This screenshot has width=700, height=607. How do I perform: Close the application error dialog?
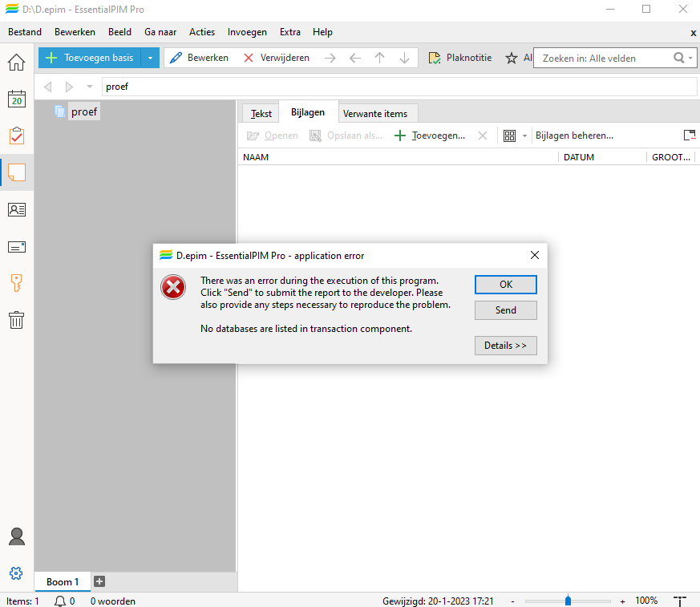pyautogui.click(x=534, y=255)
